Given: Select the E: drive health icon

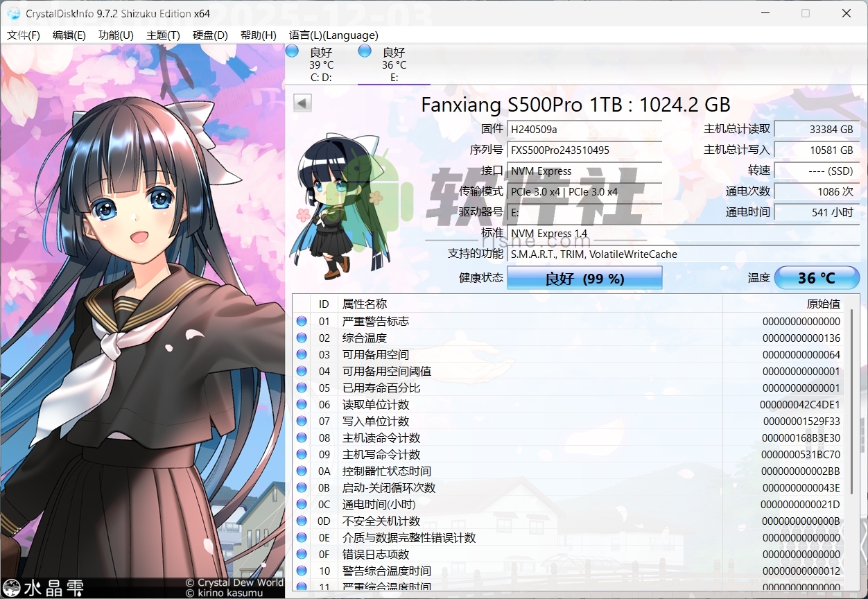Looking at the screenshot, I should click(364, 50).
